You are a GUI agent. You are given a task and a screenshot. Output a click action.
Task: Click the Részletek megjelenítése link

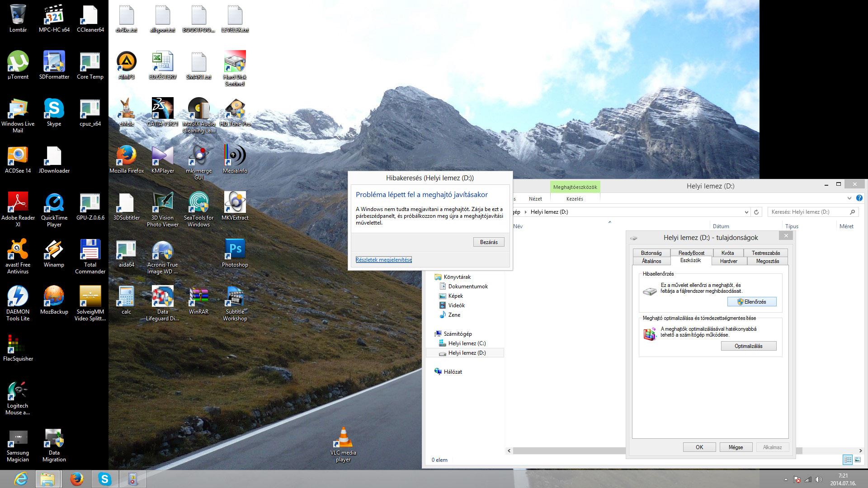383,260
